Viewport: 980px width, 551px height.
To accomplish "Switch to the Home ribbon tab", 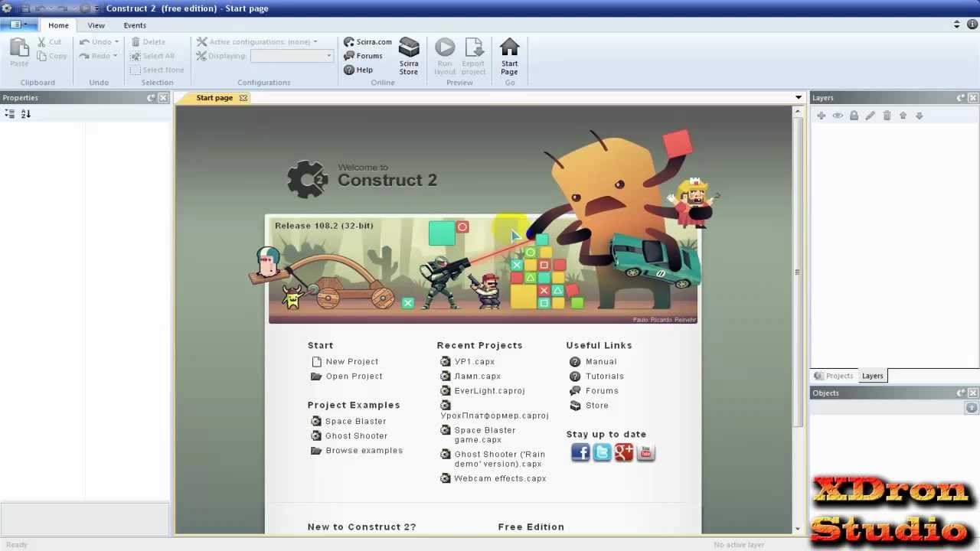I will (x=58, y=25).
